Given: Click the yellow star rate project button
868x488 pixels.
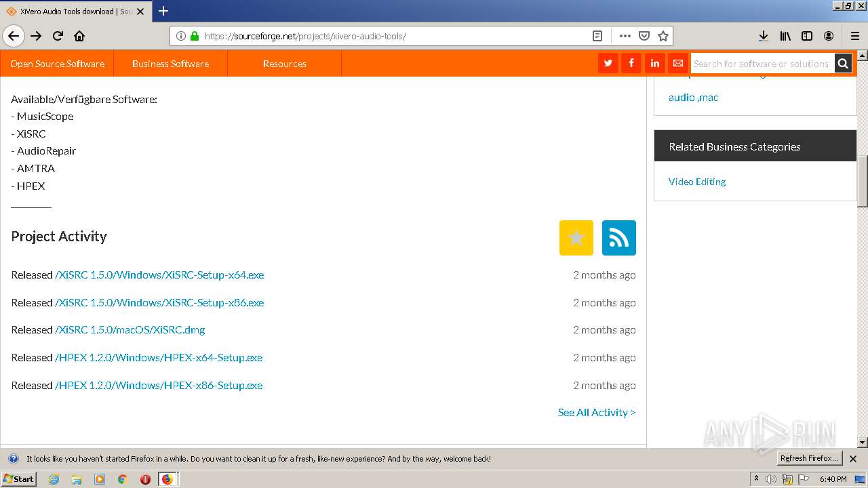Looking at the screenshot, I should 576,238.
